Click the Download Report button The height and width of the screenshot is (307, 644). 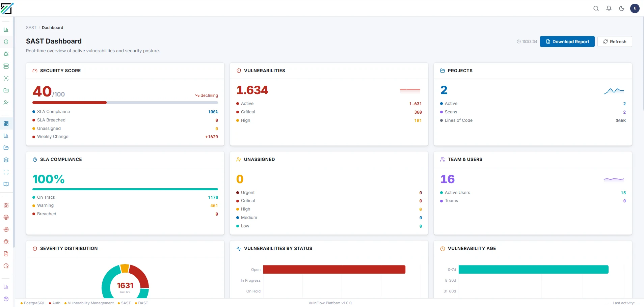(567, 41)
